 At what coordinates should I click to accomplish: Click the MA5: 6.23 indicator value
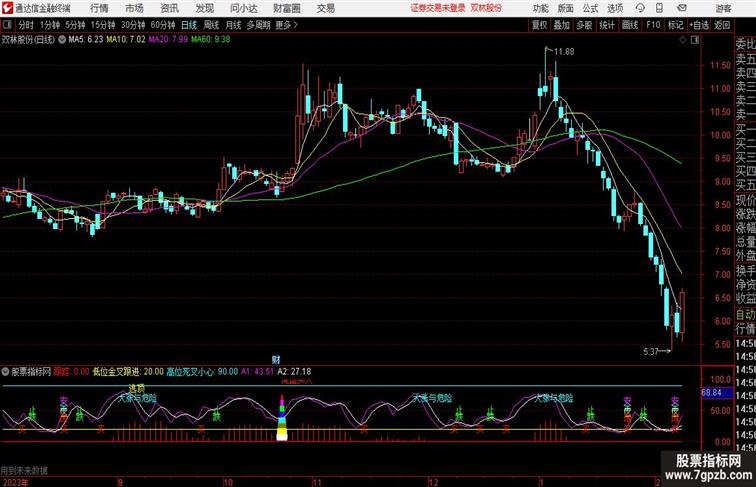86,40
